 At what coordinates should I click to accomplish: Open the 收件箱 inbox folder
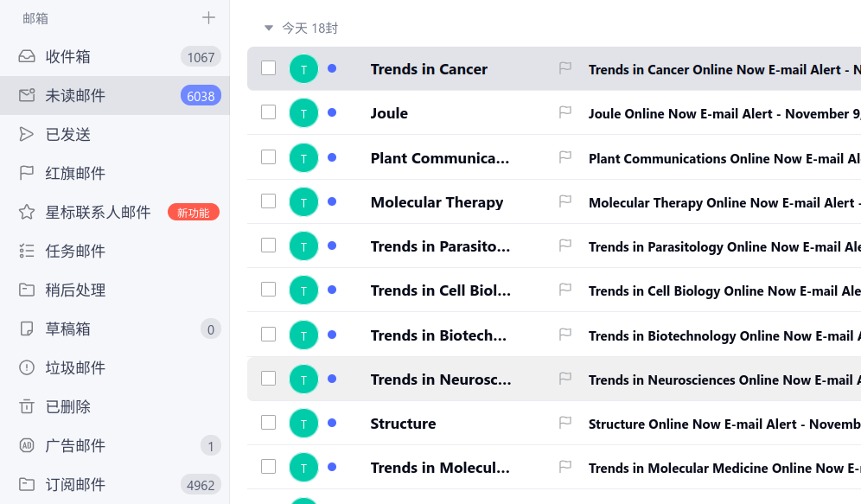tap(115, 56)
